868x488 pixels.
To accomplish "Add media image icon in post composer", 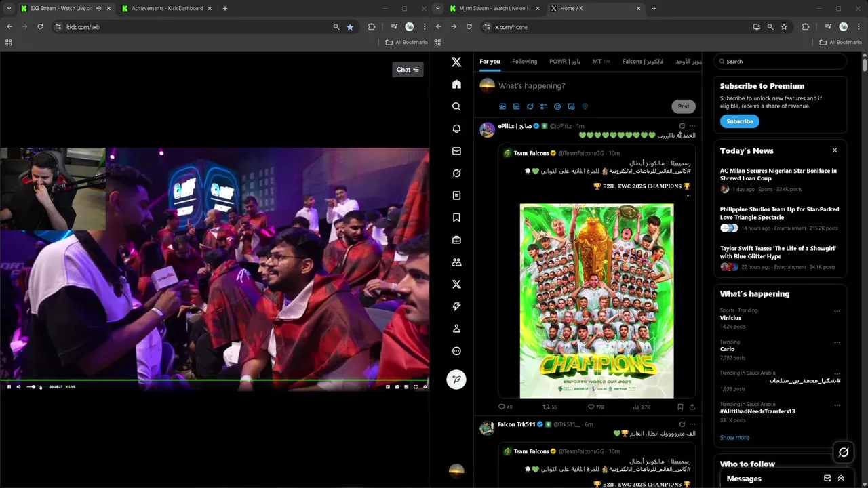I will click(502, 106).
